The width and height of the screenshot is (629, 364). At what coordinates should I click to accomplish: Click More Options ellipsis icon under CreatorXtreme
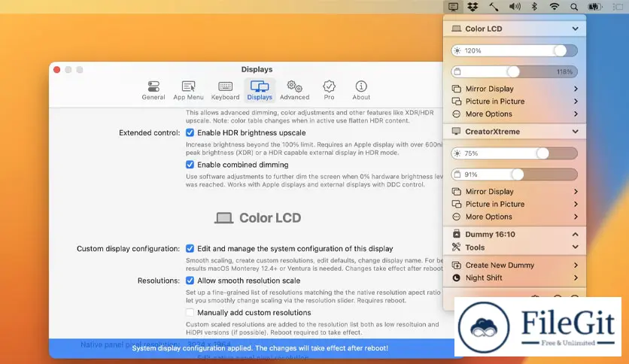[456, 217]
